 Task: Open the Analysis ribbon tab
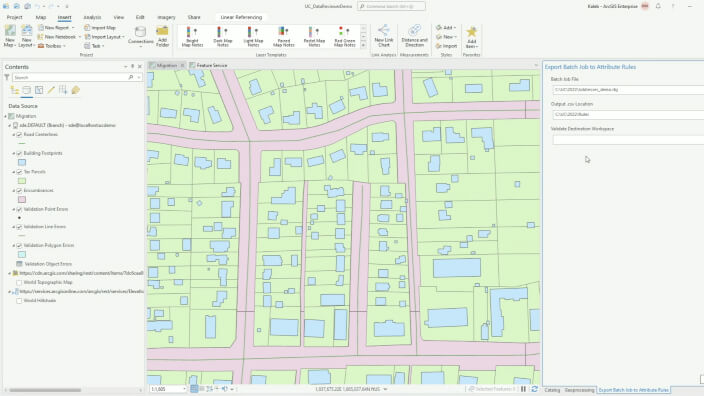tap(92, 17)
